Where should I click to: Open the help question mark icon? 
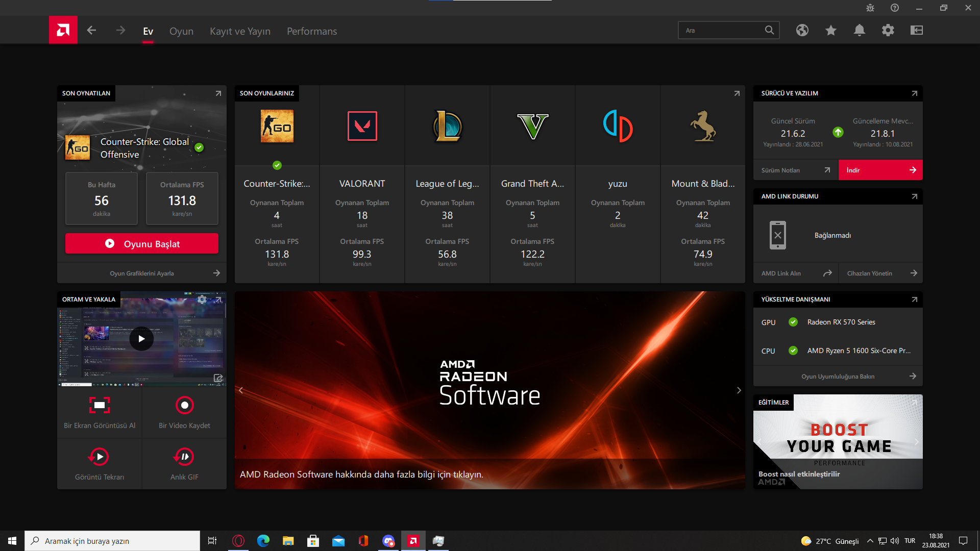pos(895,8)
